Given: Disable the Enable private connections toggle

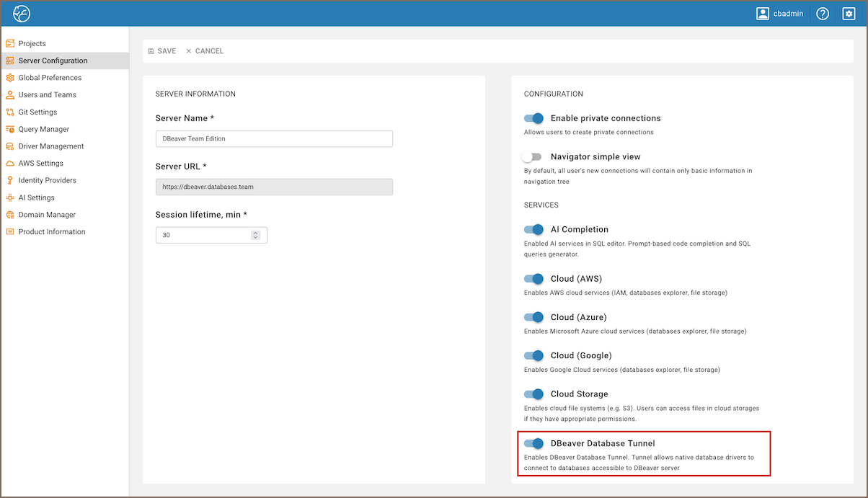Looking at the screenshot, I should (533, 118).
